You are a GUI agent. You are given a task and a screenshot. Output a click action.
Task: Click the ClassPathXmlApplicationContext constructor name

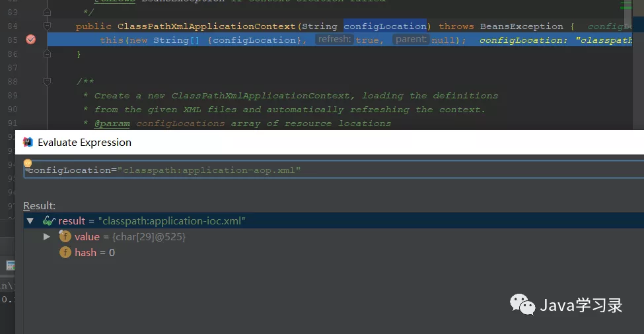(207, 26)
